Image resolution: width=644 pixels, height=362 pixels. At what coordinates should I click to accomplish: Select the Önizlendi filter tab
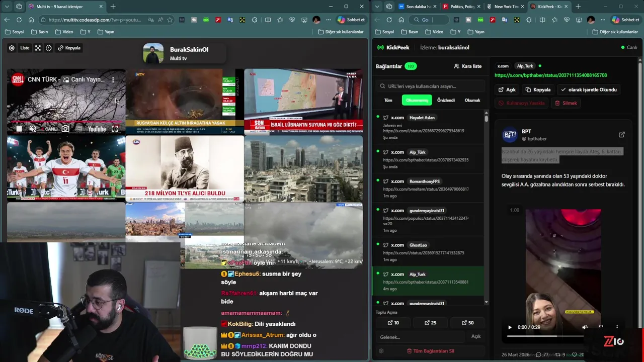click(x=446, y=100)
